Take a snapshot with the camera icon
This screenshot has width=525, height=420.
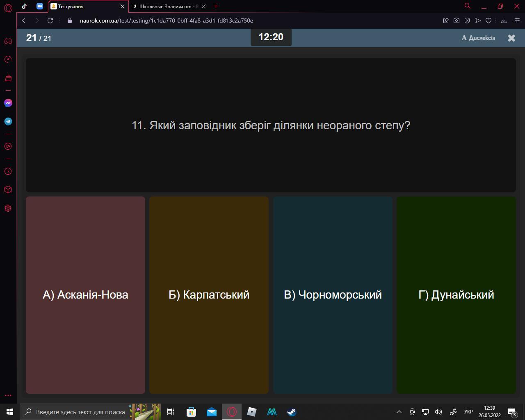[x=457, y=21]
